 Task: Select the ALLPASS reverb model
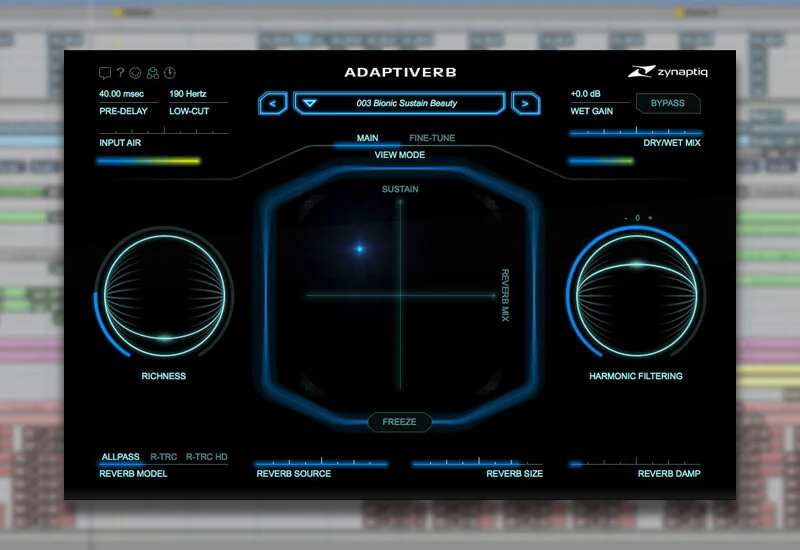pyautogui.click(x=120, y=457)
